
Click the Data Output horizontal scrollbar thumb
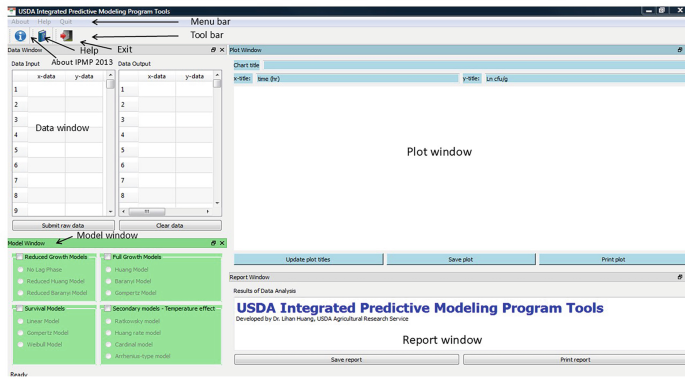147,212
